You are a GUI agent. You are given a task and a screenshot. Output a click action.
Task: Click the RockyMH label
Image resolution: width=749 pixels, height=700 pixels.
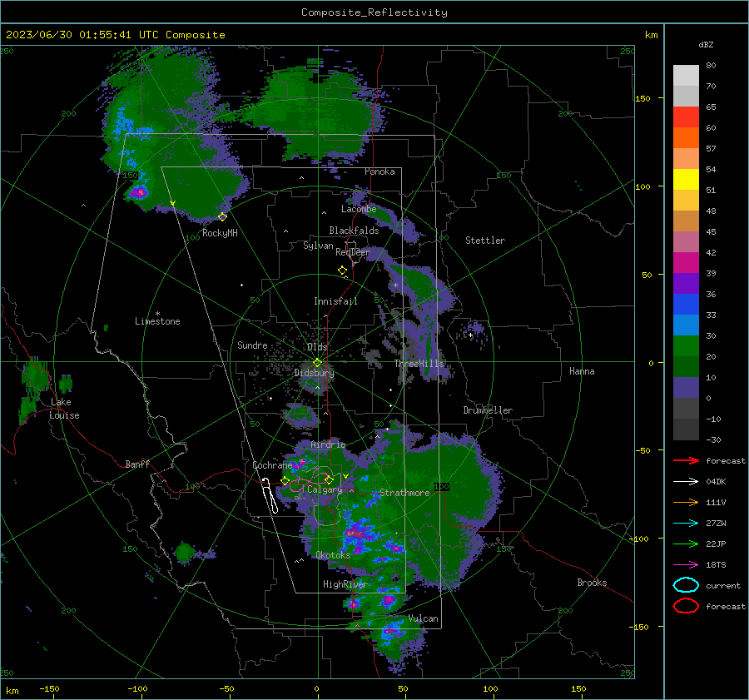pos(220,233)
